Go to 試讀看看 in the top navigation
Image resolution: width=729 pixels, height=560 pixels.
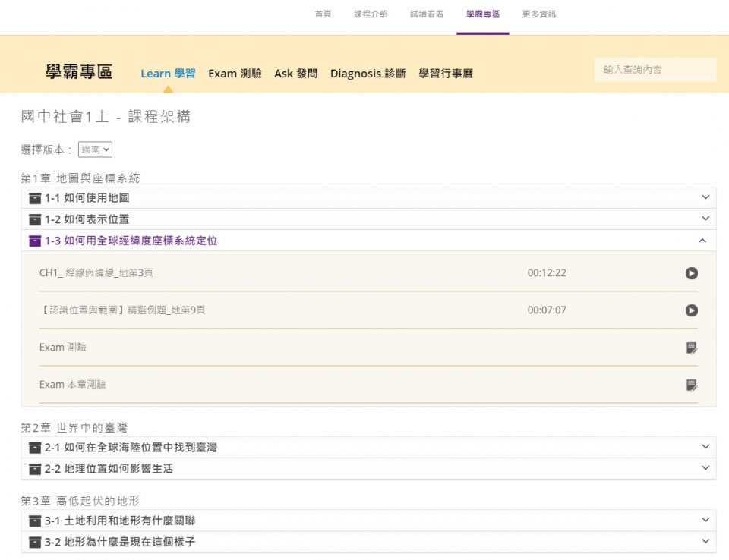427,14
